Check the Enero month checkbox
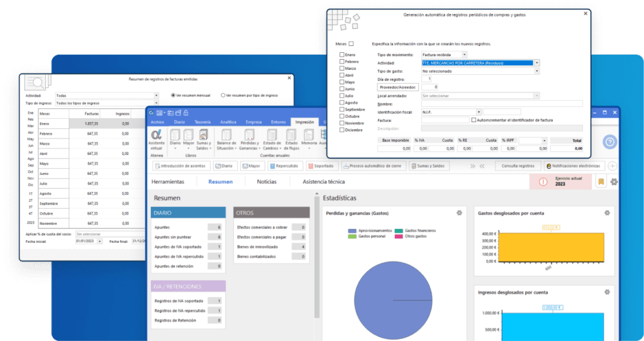Viewport: 644px width, 341px height. point(341,55)
